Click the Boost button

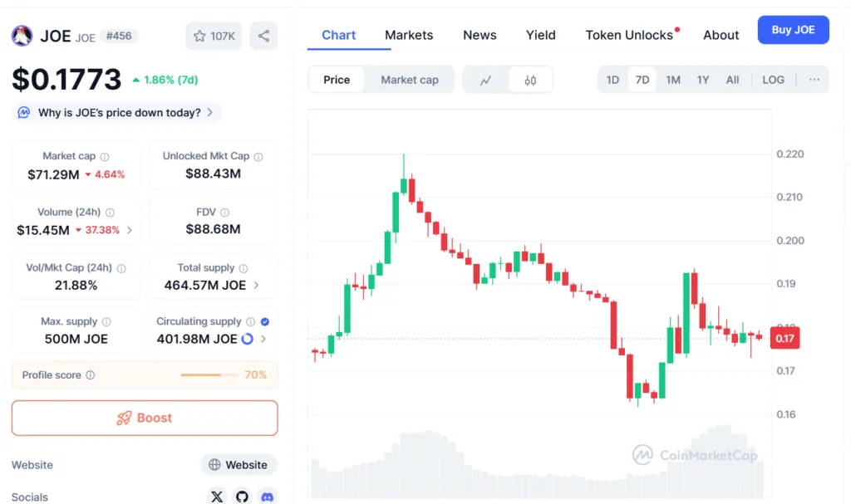144,418
